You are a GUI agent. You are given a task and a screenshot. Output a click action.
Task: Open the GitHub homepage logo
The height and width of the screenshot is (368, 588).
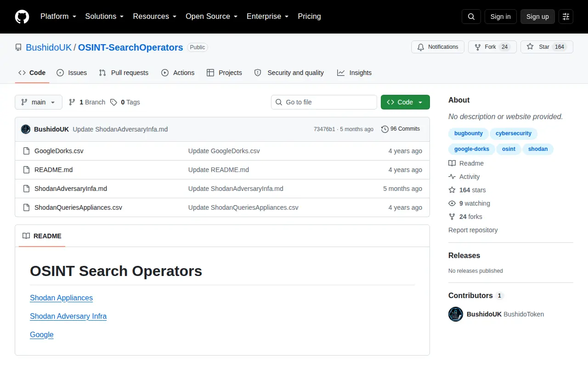coord(22,17)
